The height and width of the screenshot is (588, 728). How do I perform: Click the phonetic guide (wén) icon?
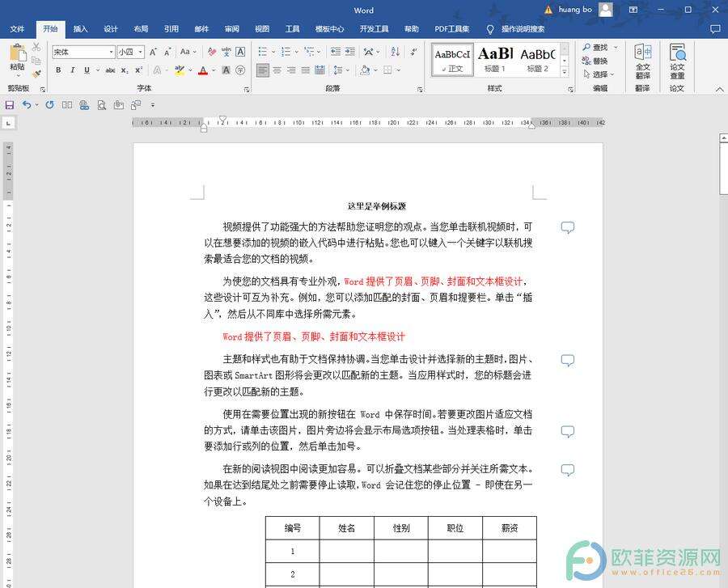point(226,52)
